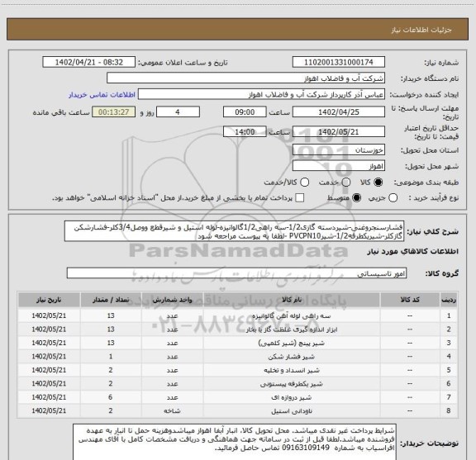Viewport: 476px width, 460px height.
Task: Click the buyer name field شرکت آب و فاضلاب اهواز
Action: 246,78
